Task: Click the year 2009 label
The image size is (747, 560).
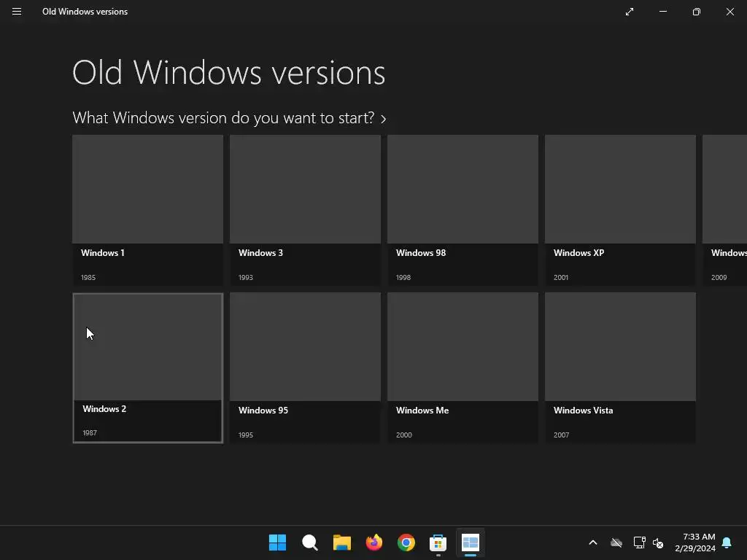Action: click(719, 277)
